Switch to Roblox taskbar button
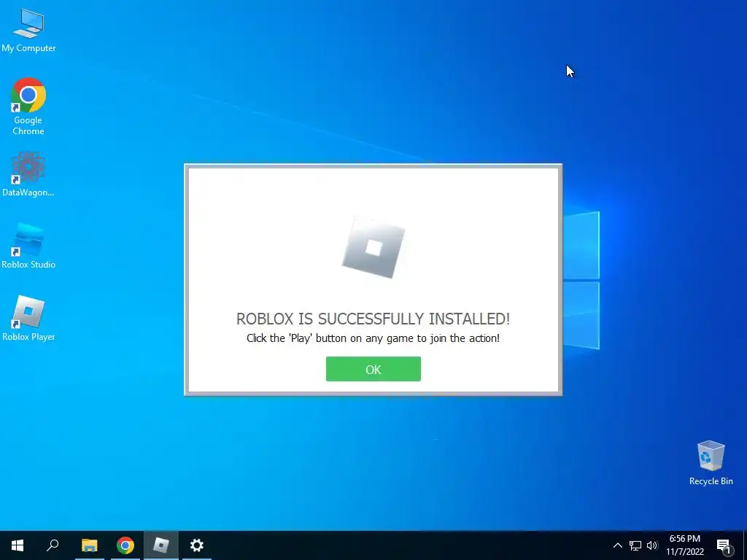The width and height of the screenshot is (747, 560). pyautogui.click(x=161, y=545)
